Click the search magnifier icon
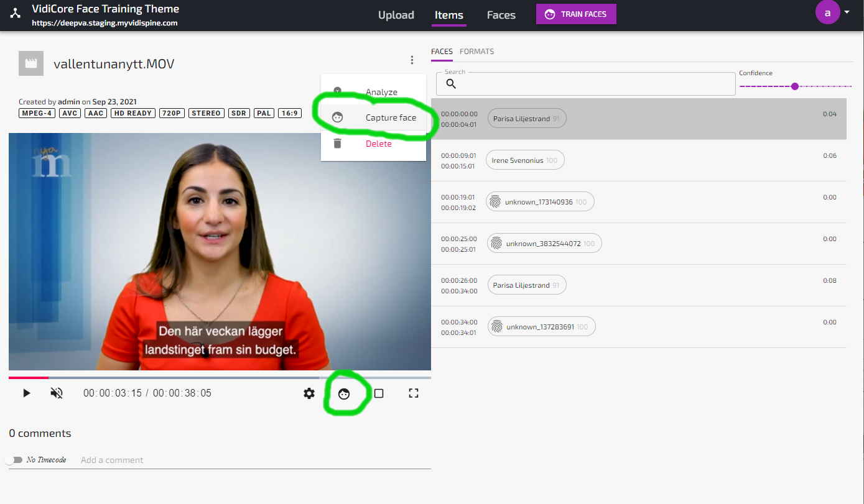864x504 pixels. [452, 84]
